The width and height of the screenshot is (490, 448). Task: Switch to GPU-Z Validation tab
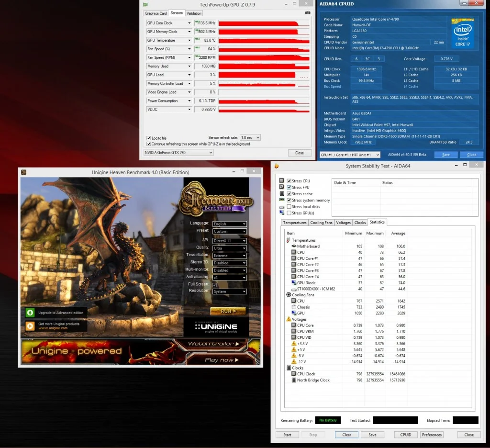coord(194,13)
